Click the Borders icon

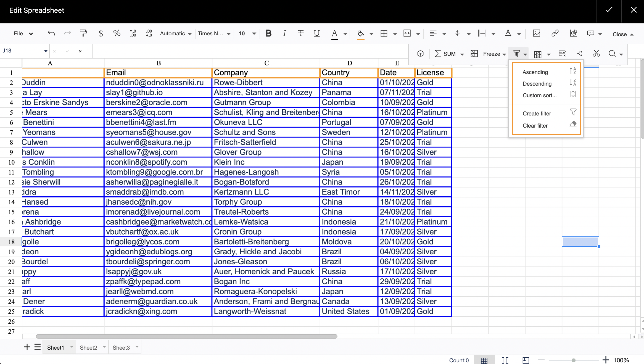coord(384,33)
